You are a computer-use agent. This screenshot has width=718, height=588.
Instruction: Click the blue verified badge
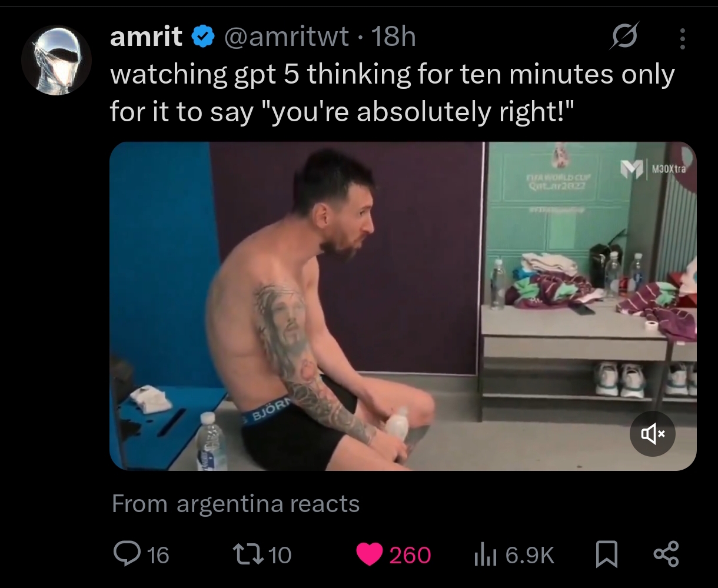click(x=203, y=38)
